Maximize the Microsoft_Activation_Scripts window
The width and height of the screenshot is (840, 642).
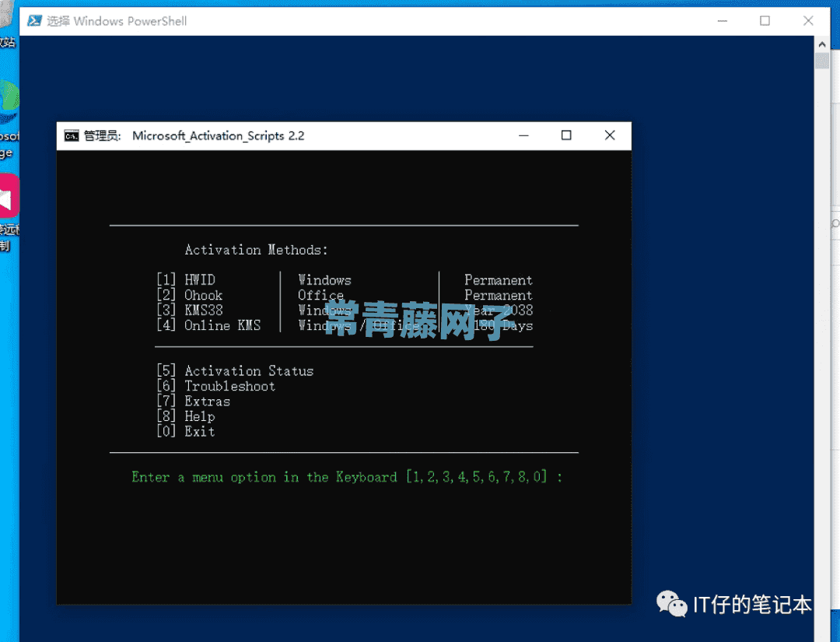point(566,135)
